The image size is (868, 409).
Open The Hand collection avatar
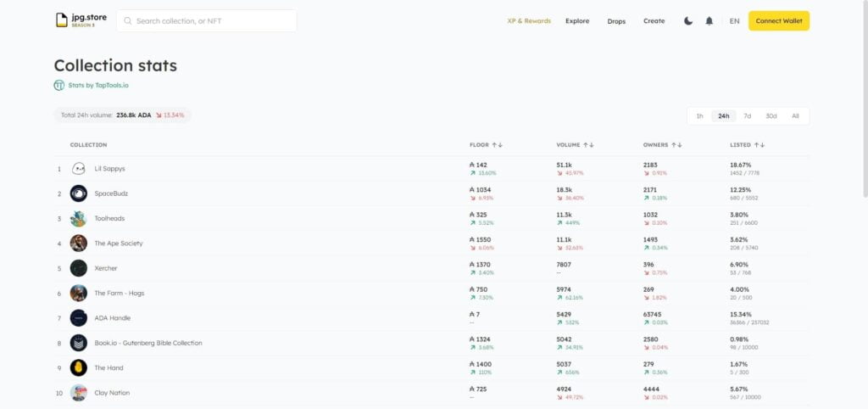79,368
